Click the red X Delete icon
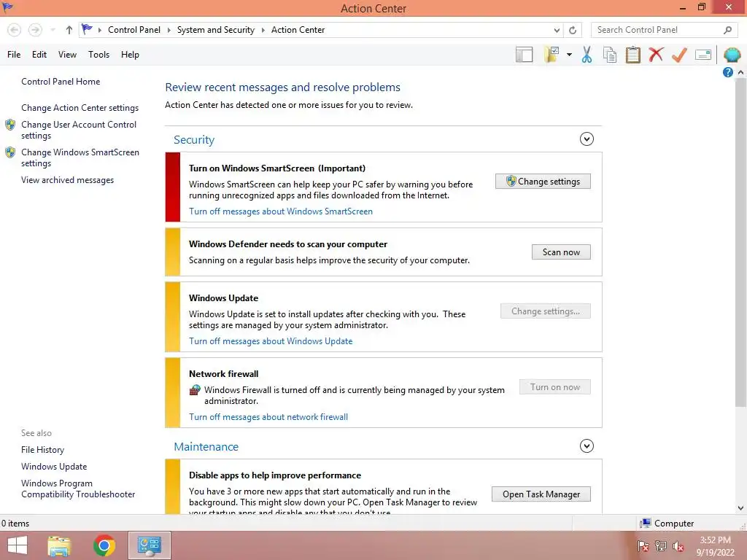Screen dimensions: 747x560 (656, 55)
